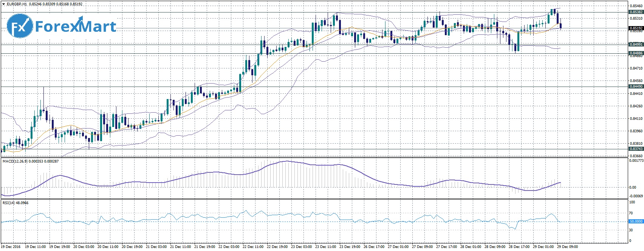Click the current price tag 0.85192
This screenshot has width=644, height=251.
(636, 28)
